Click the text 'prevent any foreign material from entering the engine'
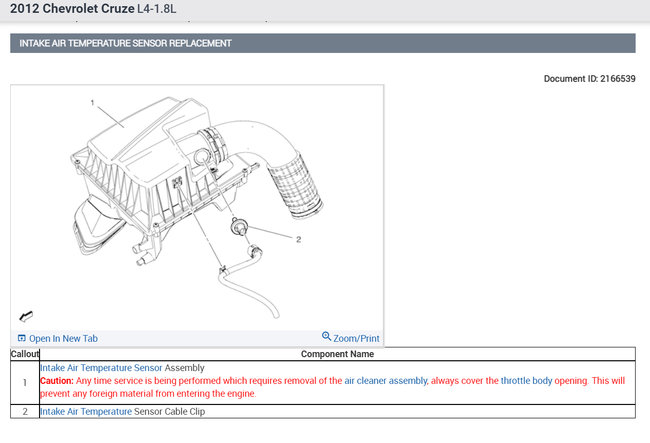The height and width of the screenshot is (443, 650). point(148,394)
